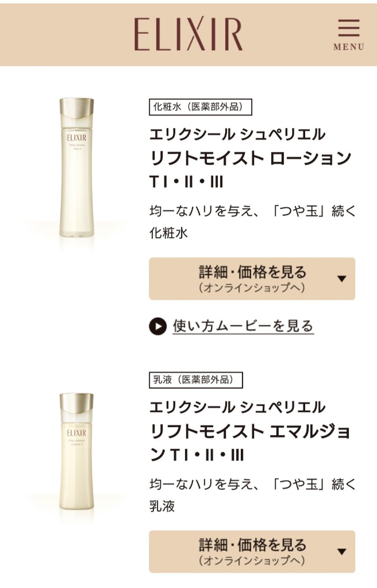
Task: Open 使い方ムービーを見る link
Action: (243, 326)
